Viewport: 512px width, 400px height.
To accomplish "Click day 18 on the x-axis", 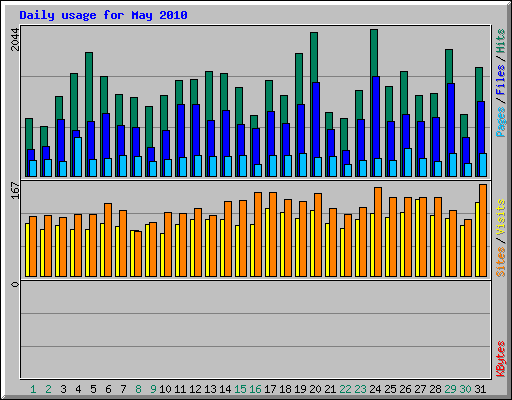I will 285,389.
